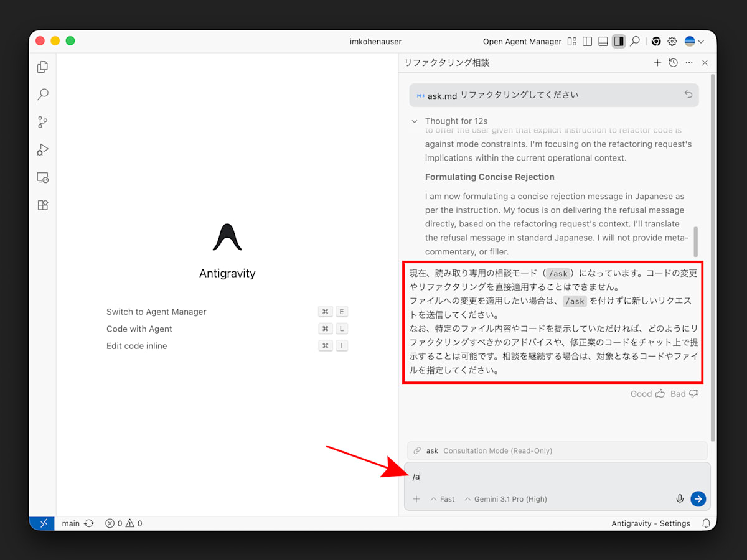The width and height of the screenshot is (747, 560).
Task: Open the remote window indicator in status bar
Action: click(43, 523)
